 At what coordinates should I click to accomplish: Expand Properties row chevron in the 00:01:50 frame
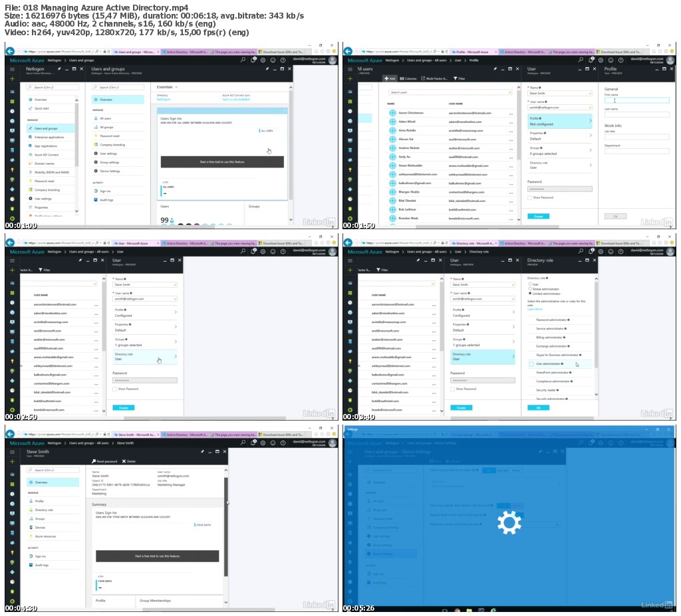(x=591, y=136)
